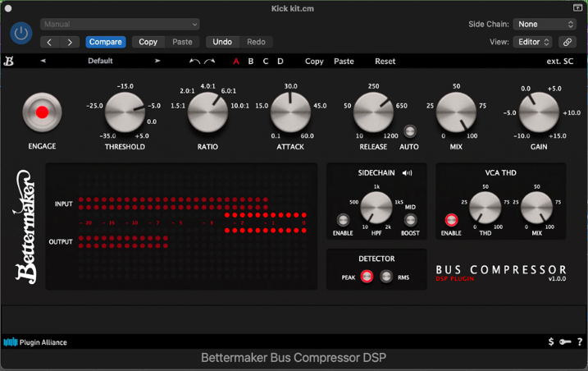
Task: Open the Manual preset dropdown
Action: pyautogui.click(x=120, y=24)
